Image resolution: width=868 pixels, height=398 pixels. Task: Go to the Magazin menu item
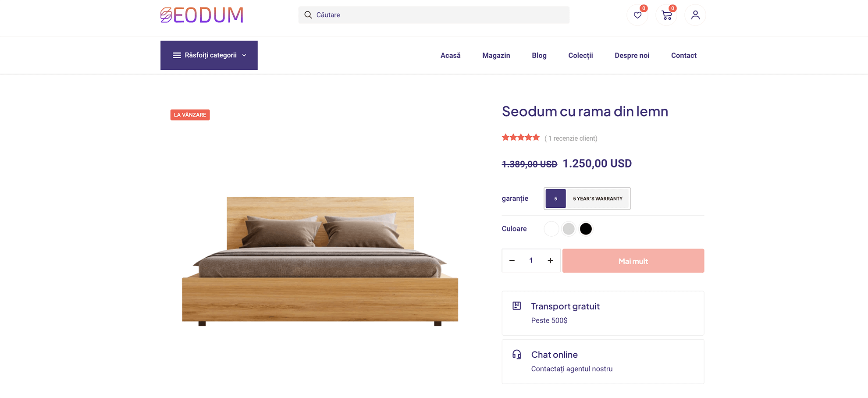pyautogui.click(x=496, y=56)
